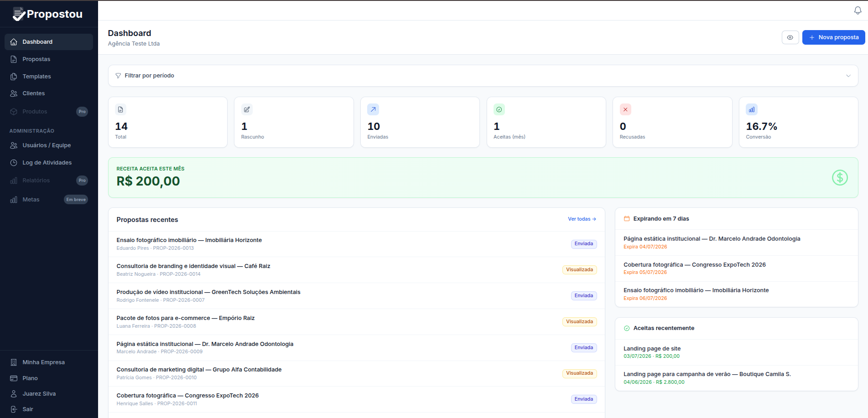
Task: Click the Aceitas check circle icon
Action: click(x=499, y=109)
